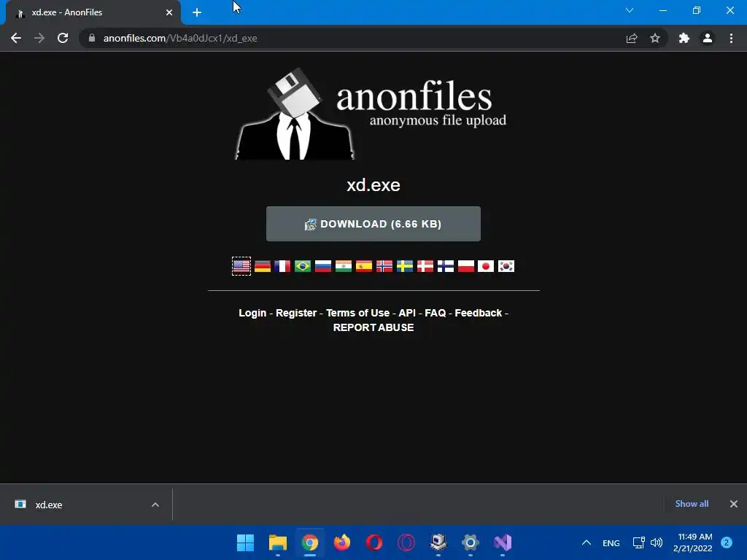The width and height of the screenshot is (747, 560).
Task: Pick the Polish flag language
Action: click(466, 266)
